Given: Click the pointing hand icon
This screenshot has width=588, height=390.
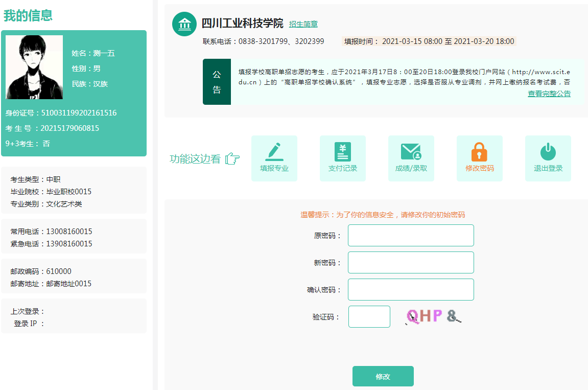Looking at the screenshot, I should coord(232,159).
